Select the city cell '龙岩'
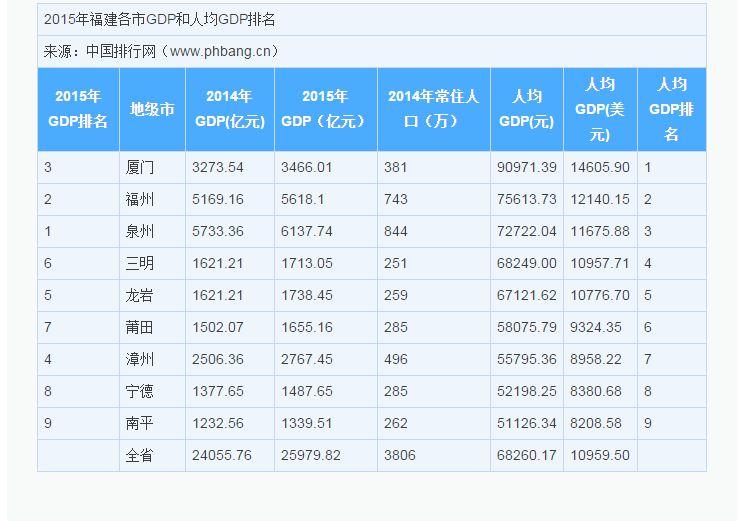The width and height of the screenshot is (740, 521). [x=140, y=295]
